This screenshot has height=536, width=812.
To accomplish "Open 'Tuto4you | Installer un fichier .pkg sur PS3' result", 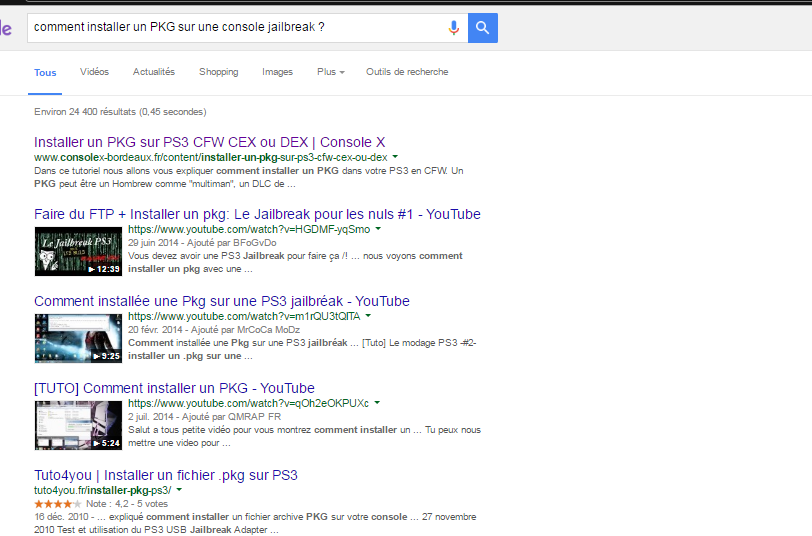I will click(x=166, y=475).
